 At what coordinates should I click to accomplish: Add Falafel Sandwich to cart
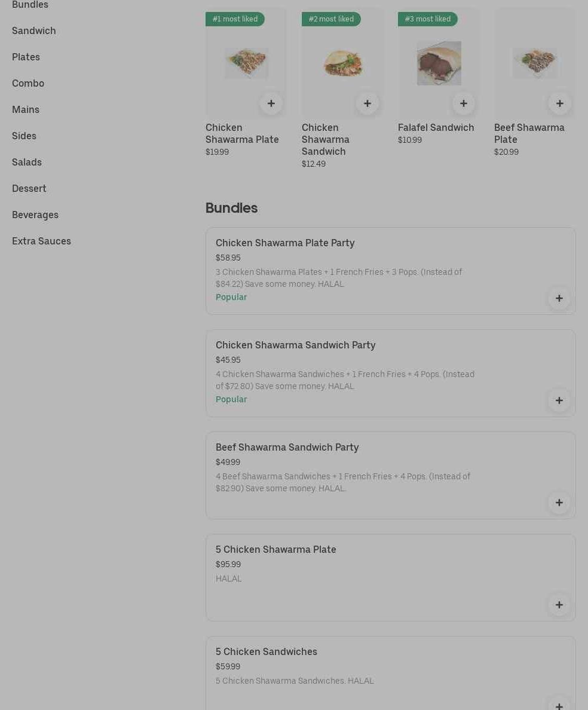point(463,103)
